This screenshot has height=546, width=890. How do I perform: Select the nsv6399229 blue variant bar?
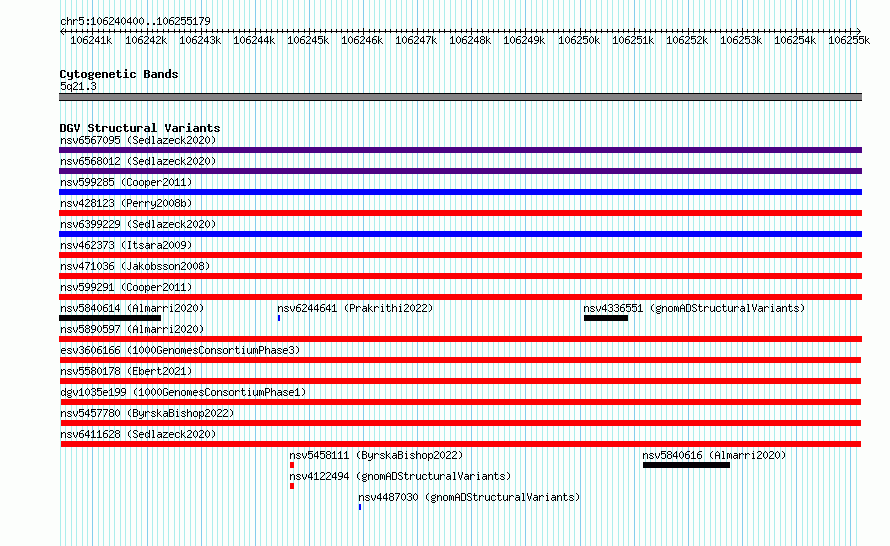click(460, 234)
